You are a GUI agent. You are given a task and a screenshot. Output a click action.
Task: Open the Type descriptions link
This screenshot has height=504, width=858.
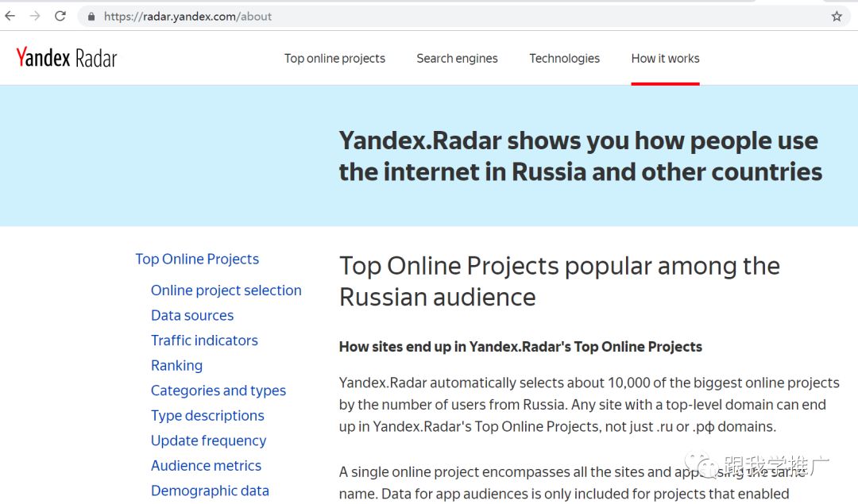click(207, 416)
